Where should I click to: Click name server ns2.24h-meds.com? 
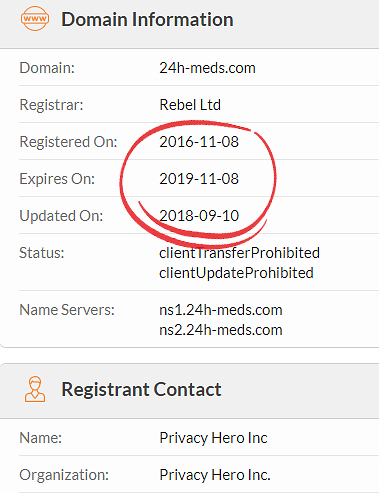(x=221, y=330)
